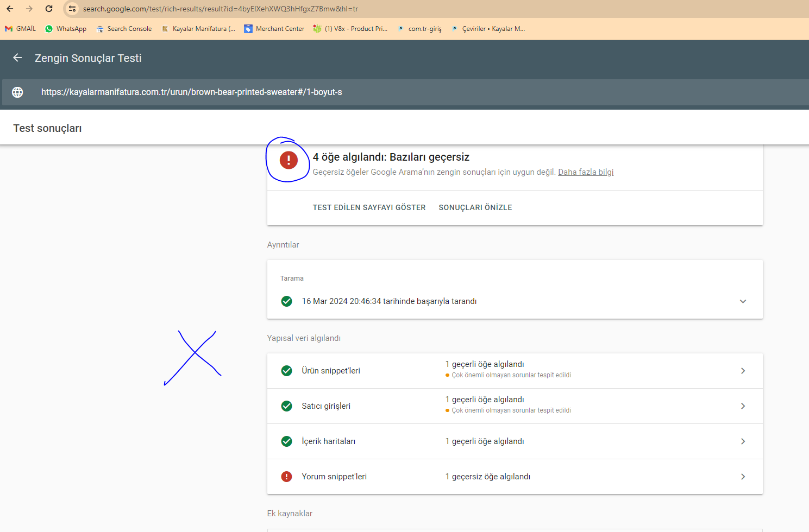
Task: Open Yorum snippet'leri details chevron
Action: 743,477
